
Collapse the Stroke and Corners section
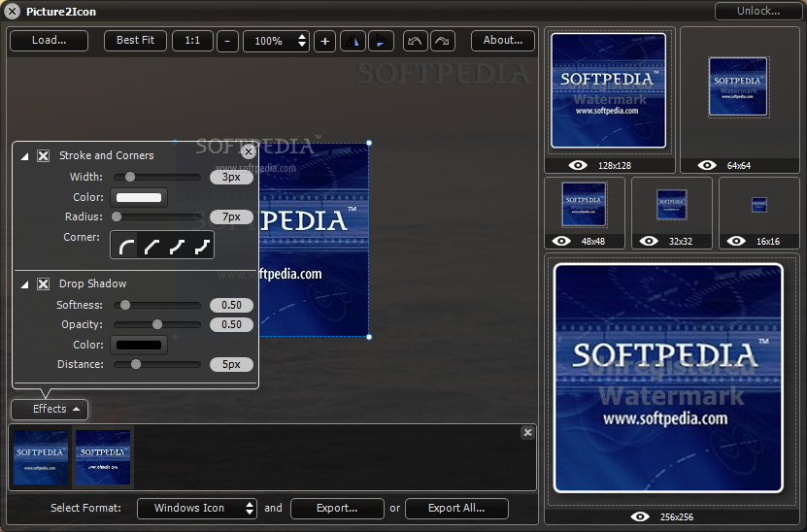24,156
